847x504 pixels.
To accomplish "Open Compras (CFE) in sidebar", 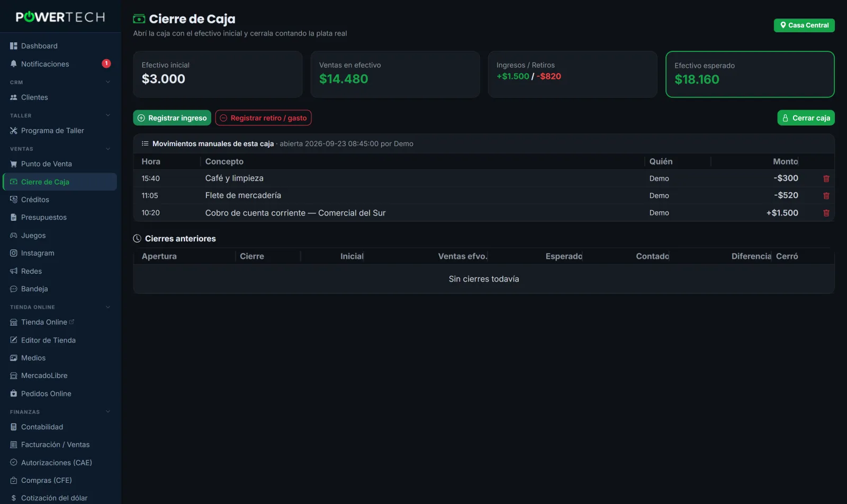I will point(60,481).
